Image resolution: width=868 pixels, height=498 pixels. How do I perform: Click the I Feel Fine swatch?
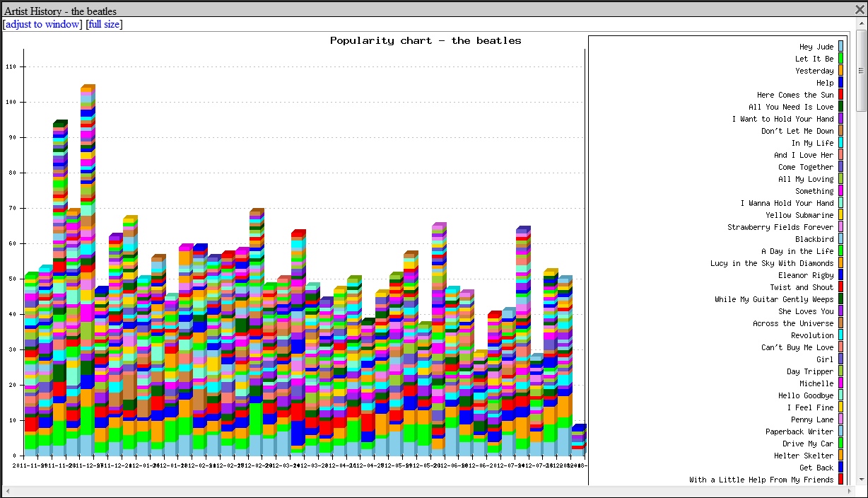pos(840,407)
